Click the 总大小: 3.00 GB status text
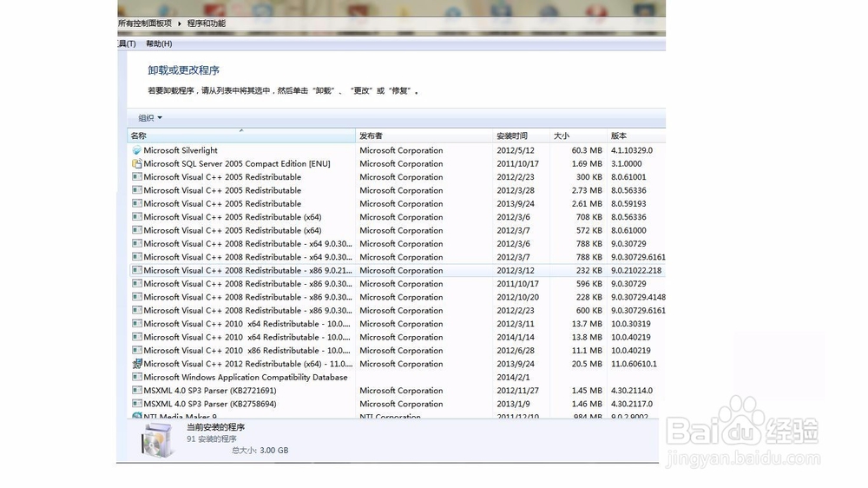Viewport: 868px width, 488px height. [x=260, y=451]
